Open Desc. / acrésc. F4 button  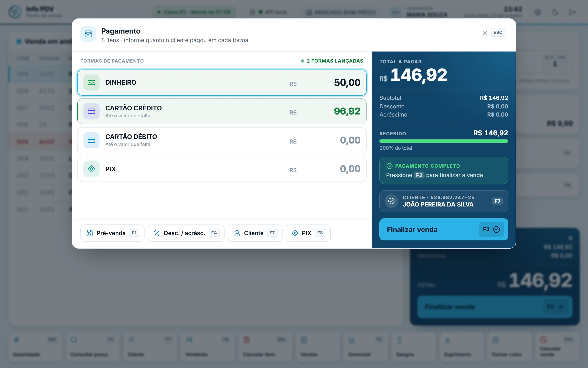pyautogui.click(x=186, y=233)
